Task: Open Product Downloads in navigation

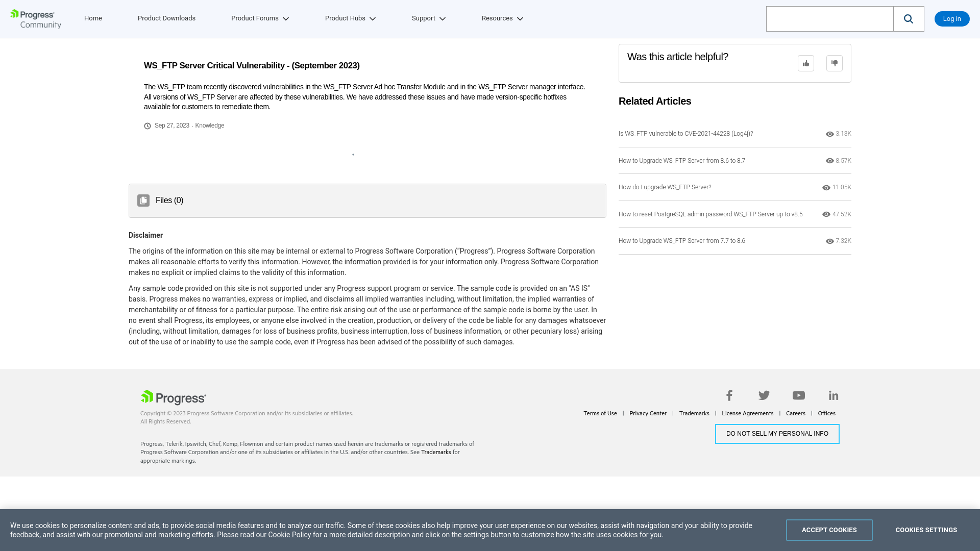Action: (x=166, y=18)
